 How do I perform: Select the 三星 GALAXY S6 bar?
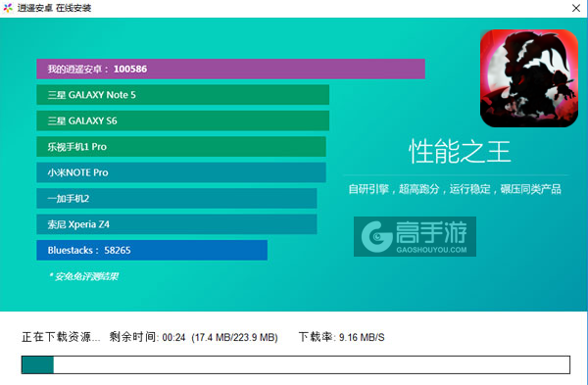(x=182, y=120)
